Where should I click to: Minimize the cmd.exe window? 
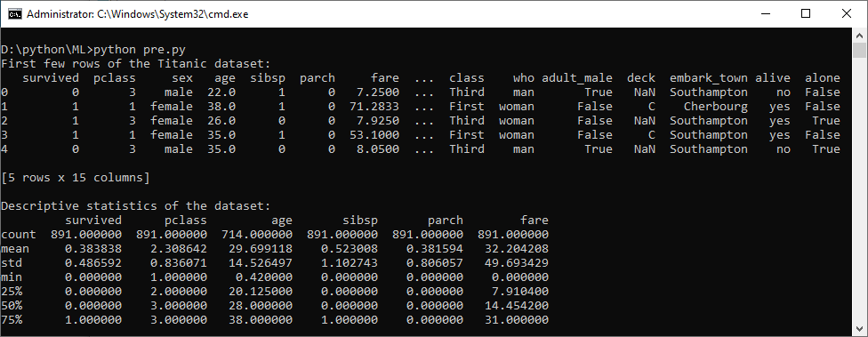point(766,14)
